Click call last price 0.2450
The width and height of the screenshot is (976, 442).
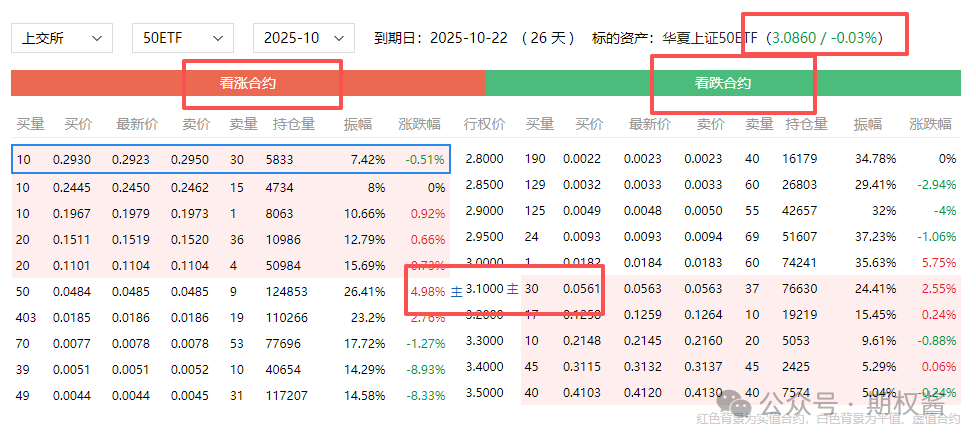click(131, 187)
